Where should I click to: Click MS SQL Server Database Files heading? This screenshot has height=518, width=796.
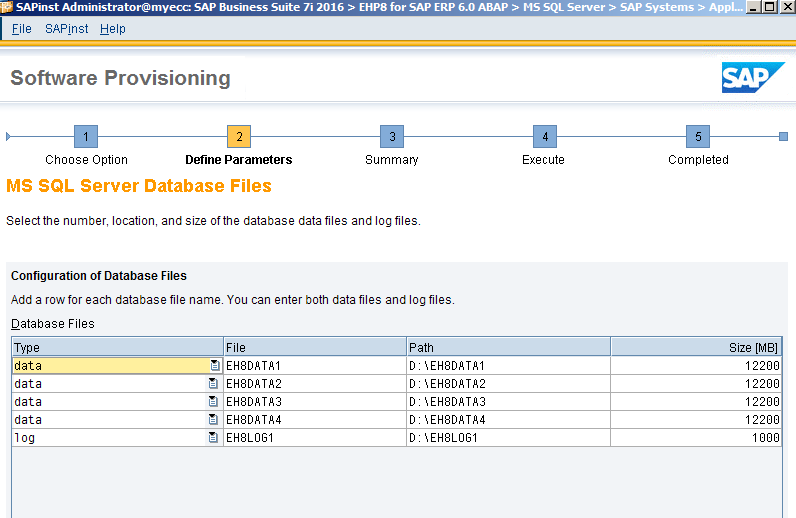pos(139,186)
